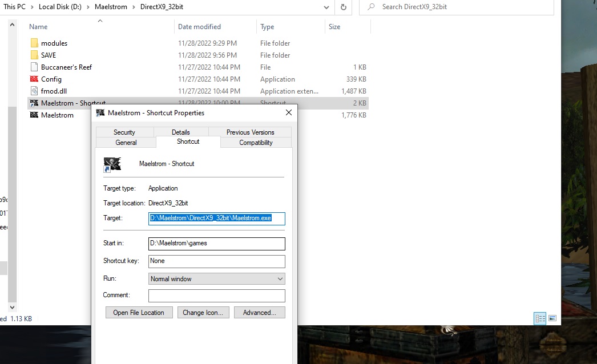Click the Shortcut key field
The width and height of the screenshot is (597, 364).
(217, 261)
